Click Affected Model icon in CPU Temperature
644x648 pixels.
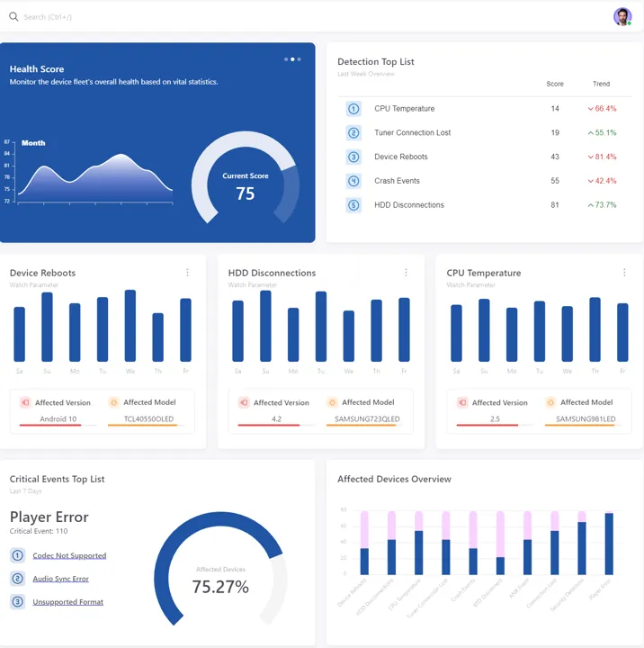[x=550, y=403]
